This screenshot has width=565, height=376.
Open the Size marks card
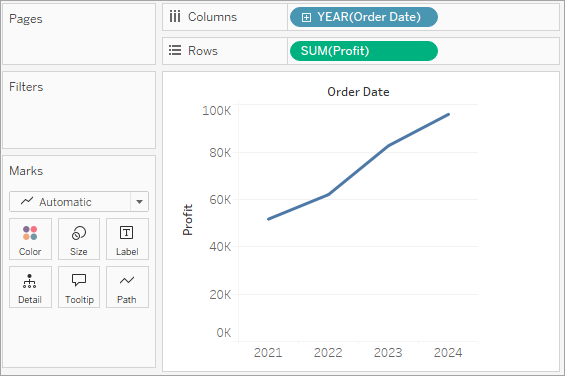(x=79, y=239)
